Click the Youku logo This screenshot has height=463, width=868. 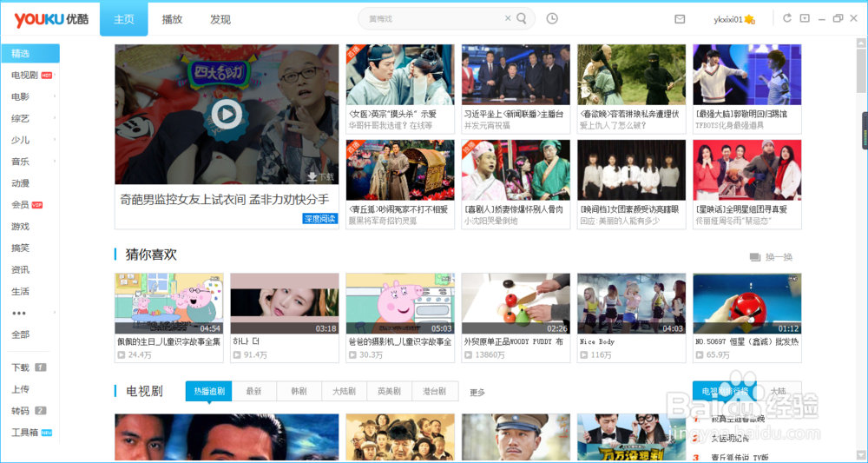point(51,19)
